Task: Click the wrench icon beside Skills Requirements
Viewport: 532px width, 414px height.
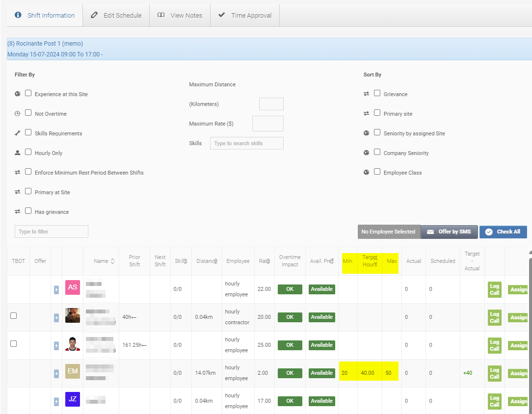Action: point(17,132)
